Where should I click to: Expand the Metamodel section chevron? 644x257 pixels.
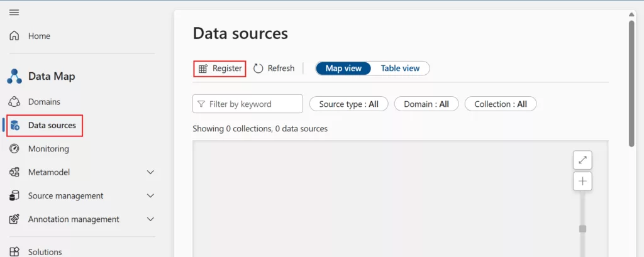[x=150, y=172]
